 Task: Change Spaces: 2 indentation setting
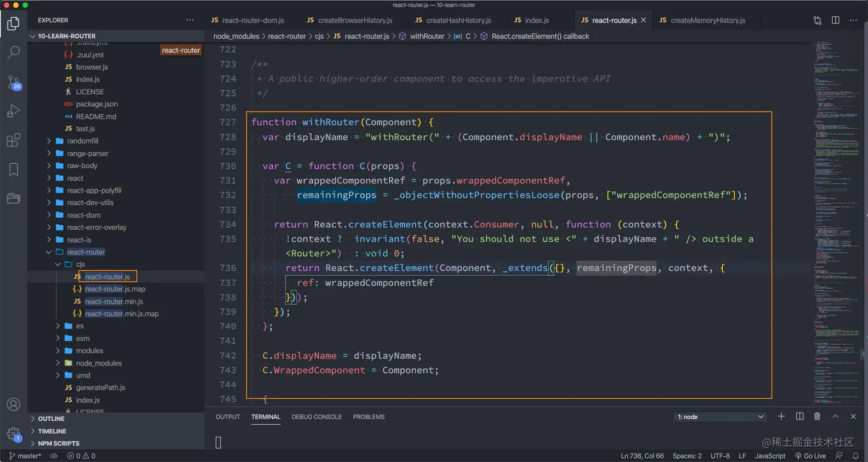click(687, 456)
